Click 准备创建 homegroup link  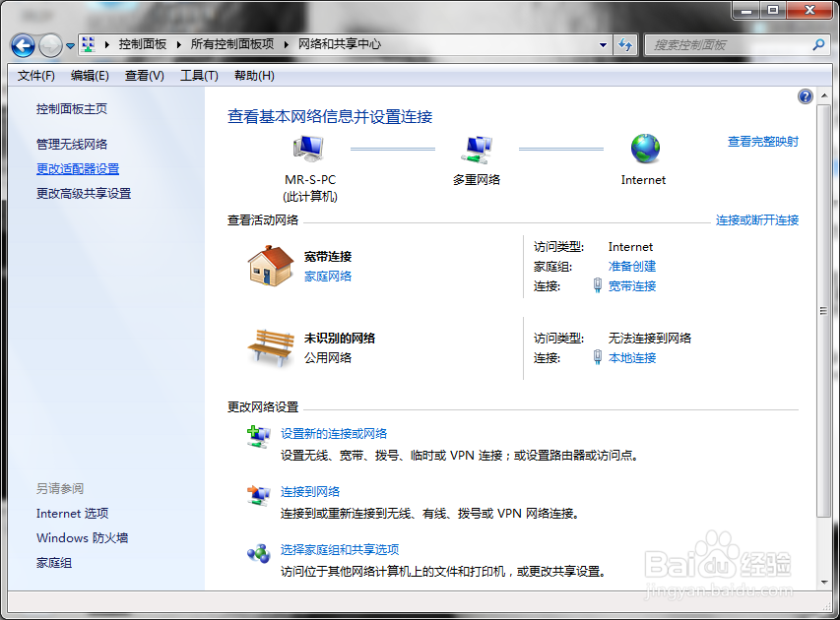(x=632, y=266)
